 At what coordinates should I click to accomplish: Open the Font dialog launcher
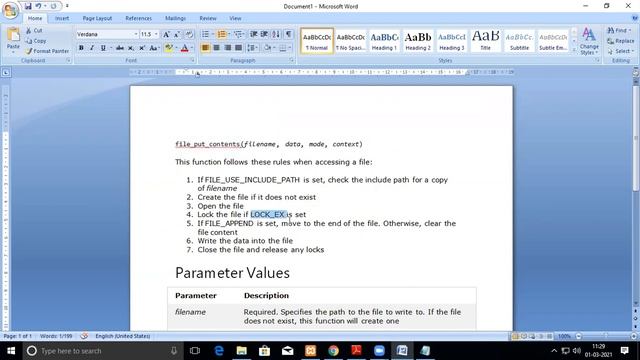pos(192,60)
